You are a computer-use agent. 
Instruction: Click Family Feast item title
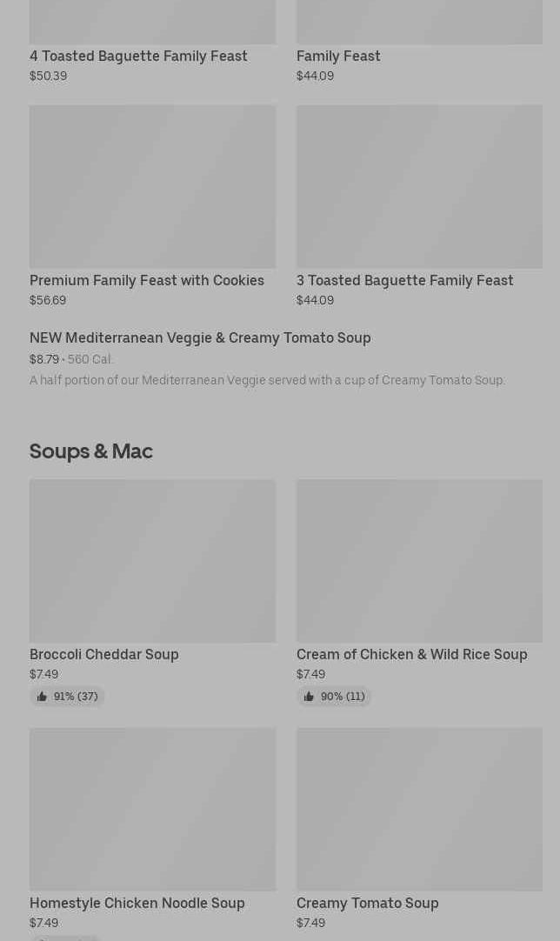tap(338, 56)
